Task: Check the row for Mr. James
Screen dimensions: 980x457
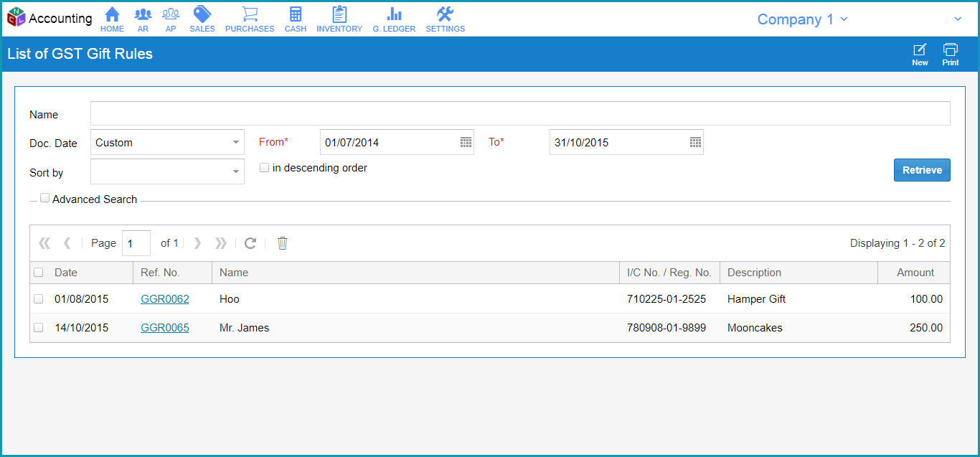Action: click(x=38, y=327)
